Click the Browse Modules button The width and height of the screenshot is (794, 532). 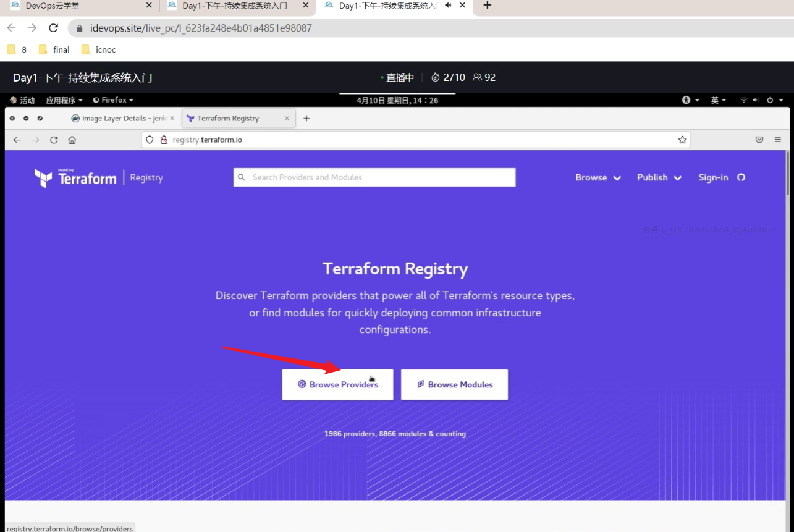[x=454, y=385]
